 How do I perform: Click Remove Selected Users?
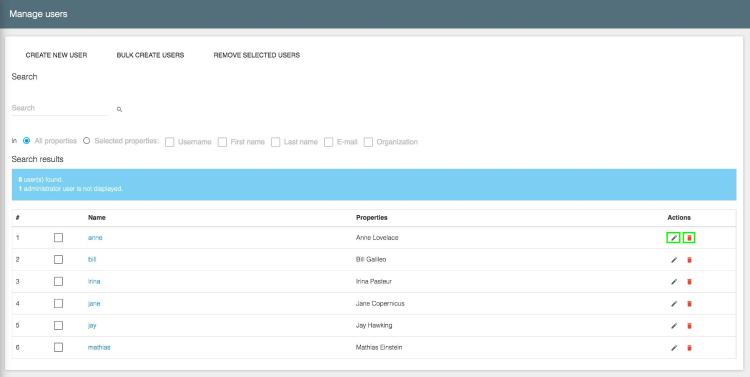(257, 55)
